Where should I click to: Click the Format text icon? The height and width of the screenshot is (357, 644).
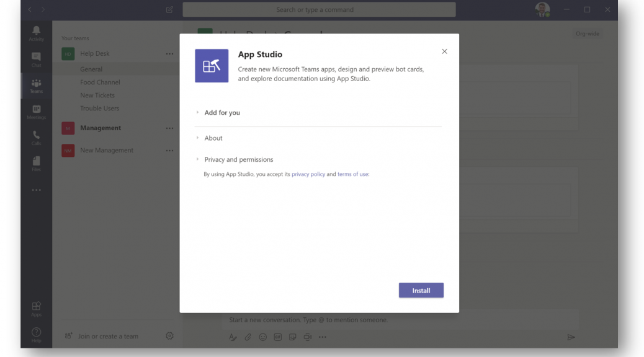coord(233,337)
